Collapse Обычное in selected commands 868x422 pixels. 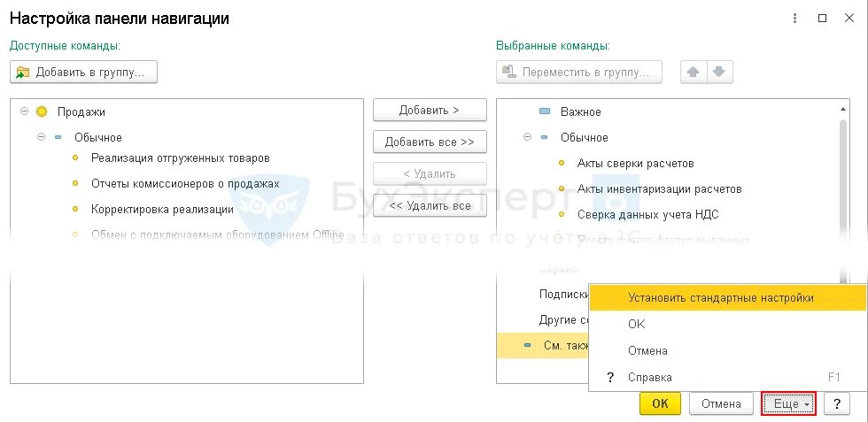pos(528,138)
